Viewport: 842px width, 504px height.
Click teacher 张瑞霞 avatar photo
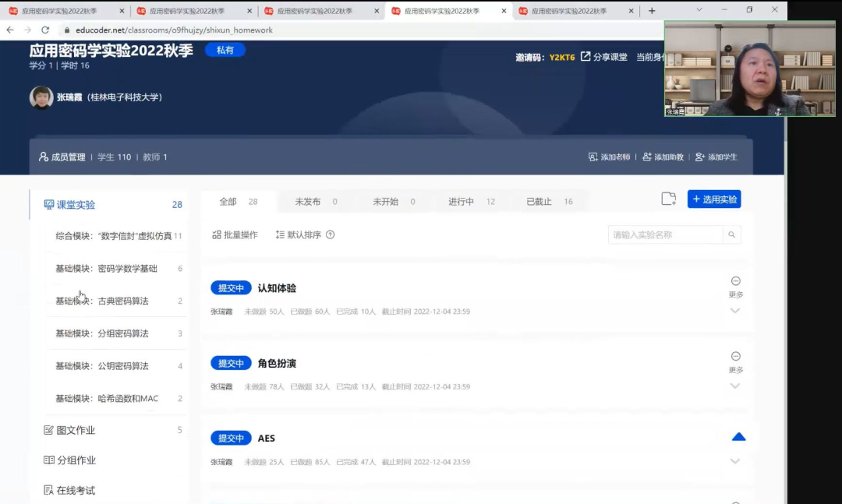[x=41, y=97]
